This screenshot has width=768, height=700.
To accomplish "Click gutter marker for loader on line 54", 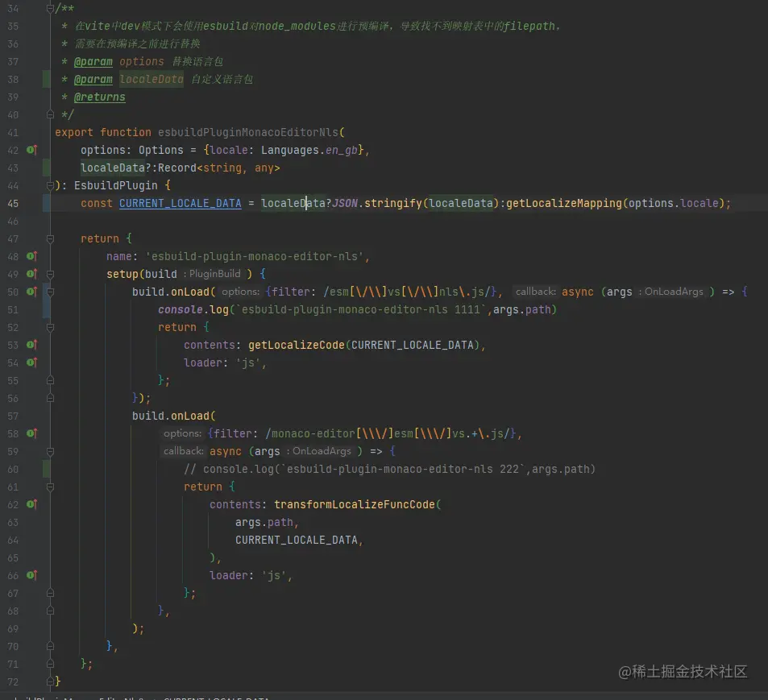I will tap(32, 362).
